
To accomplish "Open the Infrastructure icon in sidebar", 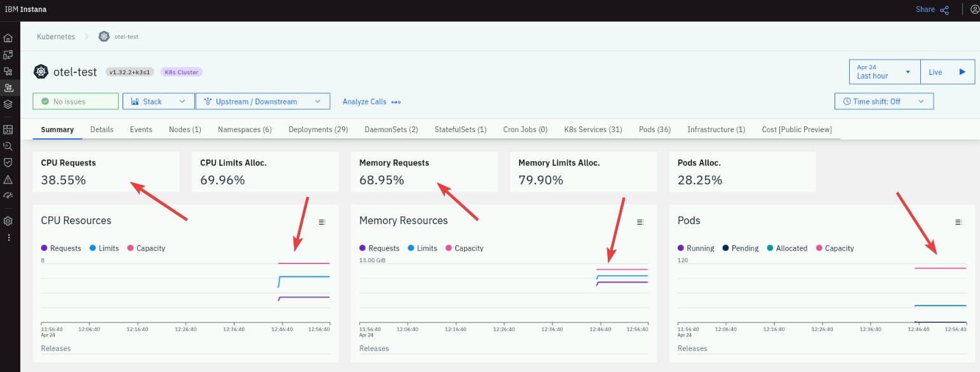I will tap(8, 88).
